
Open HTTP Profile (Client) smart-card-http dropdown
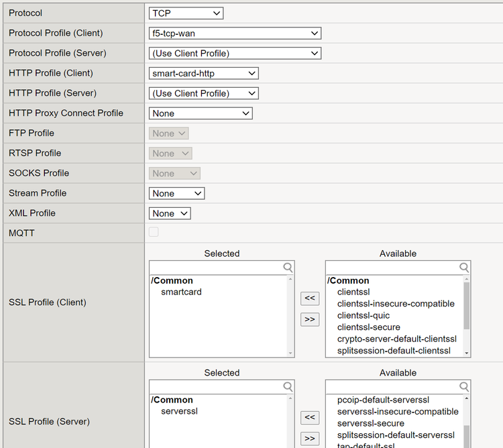coord(203,73)
